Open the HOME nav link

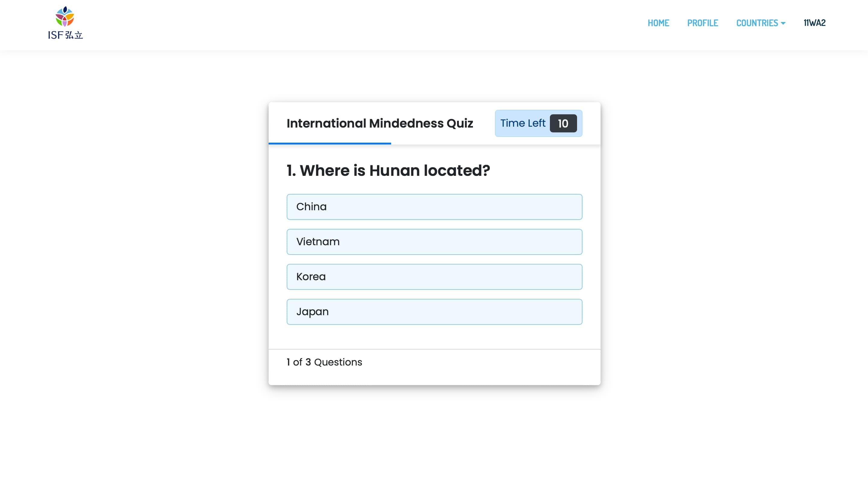(x=658, y=23)
